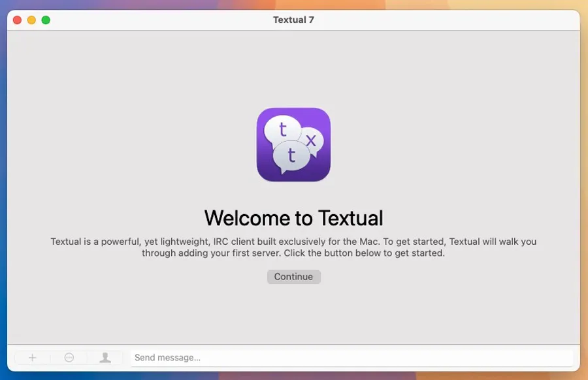Close the Textual 7 window with red button
The image size is (588, 380).
(17, 20)
